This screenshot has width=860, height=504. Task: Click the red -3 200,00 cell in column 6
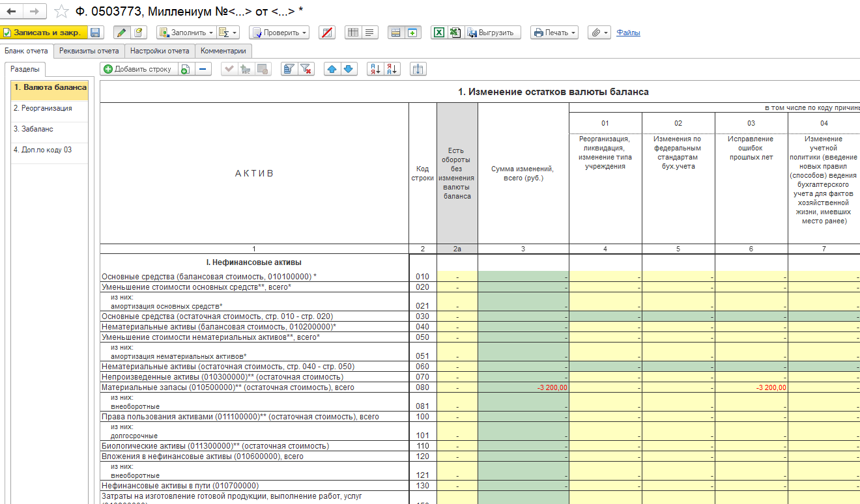tap(751, 387)
